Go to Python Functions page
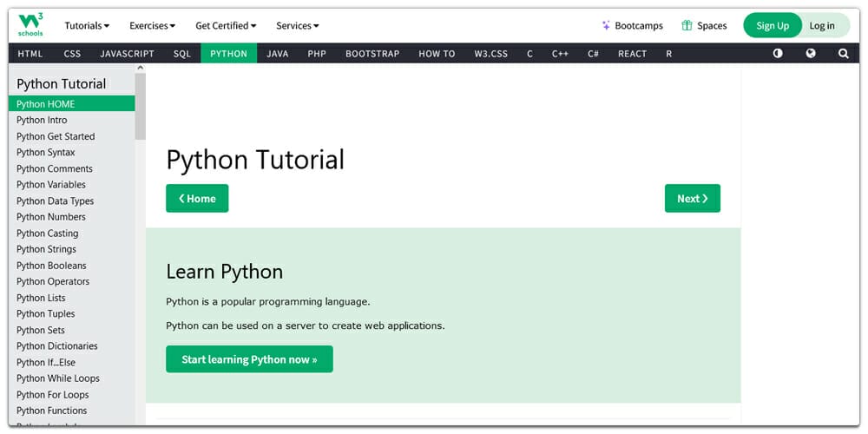This screenshot has height=434, width=868. pyautogui.click(x=71, y=411)
